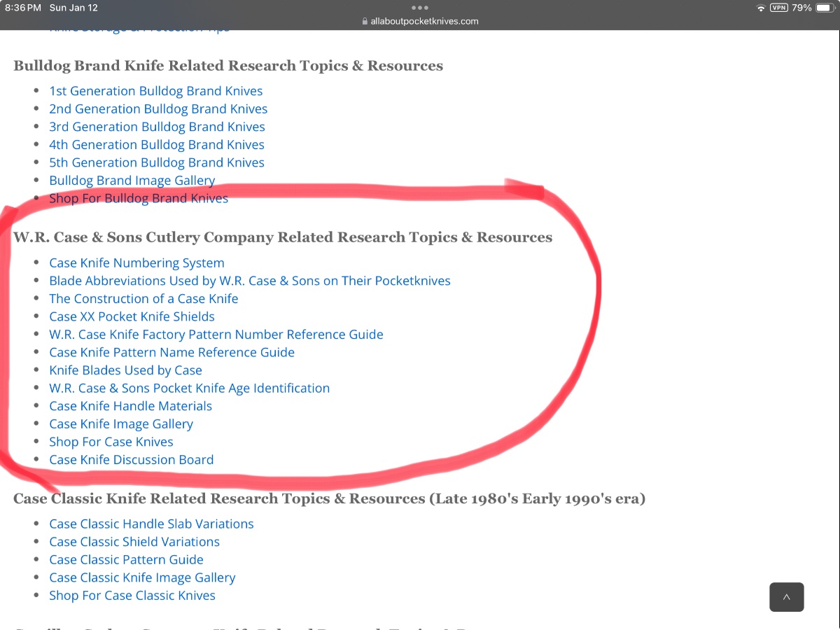Open Bulldog Brand Image Gallery link
This screenshot has height=630, width=840.
click(x=132, y=181)
